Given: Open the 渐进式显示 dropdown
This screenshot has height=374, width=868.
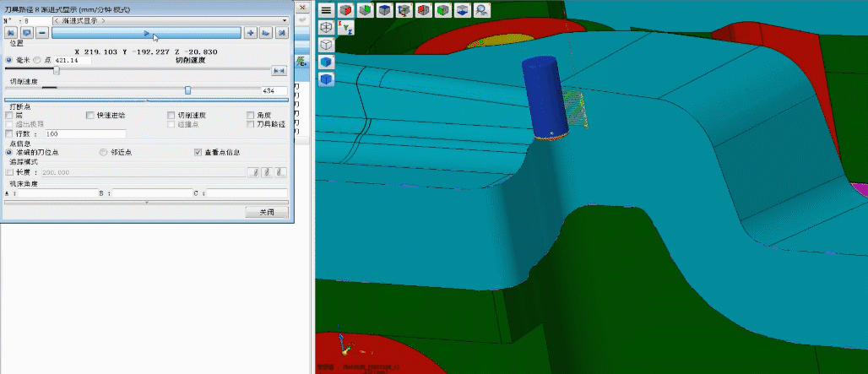Looking at the screenshot, I should pos(171,20).
